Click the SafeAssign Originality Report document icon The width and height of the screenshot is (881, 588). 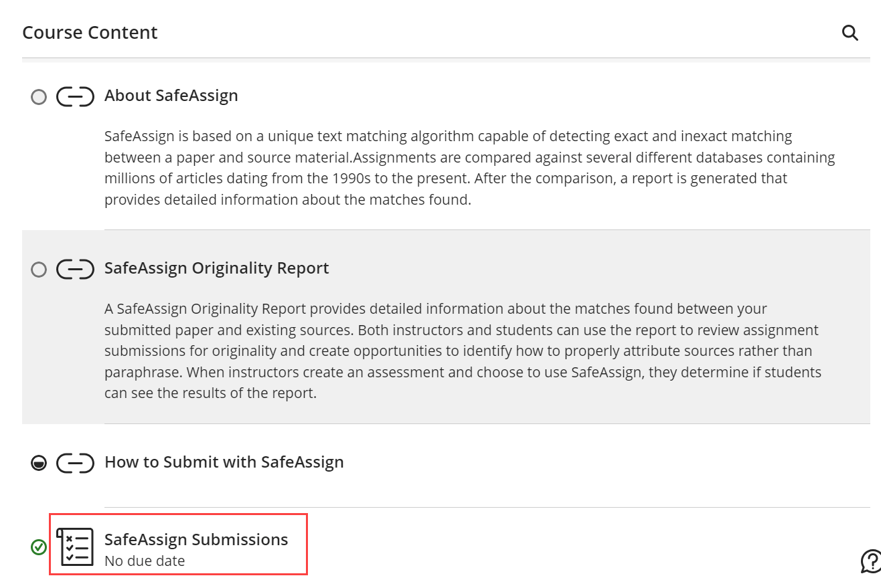tap(75, 269)
